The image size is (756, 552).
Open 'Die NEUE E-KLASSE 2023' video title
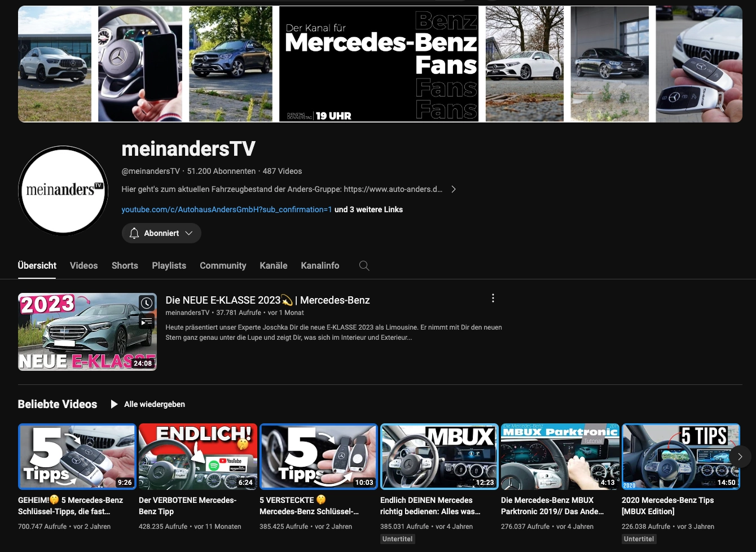268,300
